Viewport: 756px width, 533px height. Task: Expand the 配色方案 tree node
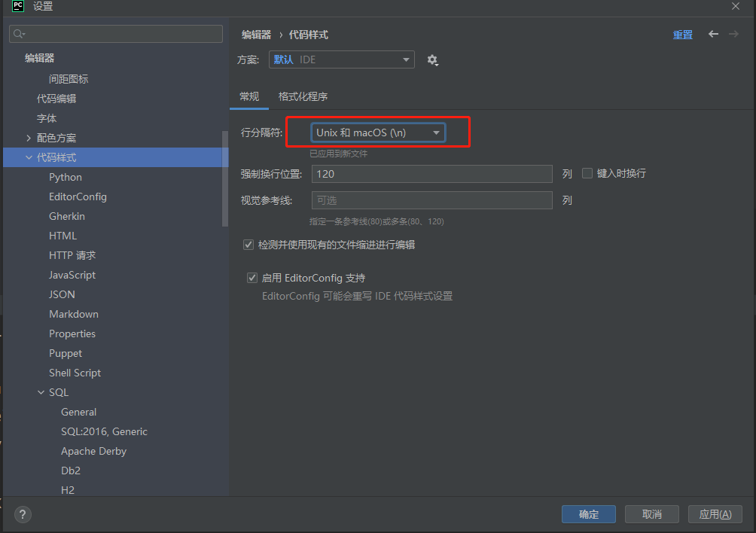pyautogui.click(x=27, y=138)
